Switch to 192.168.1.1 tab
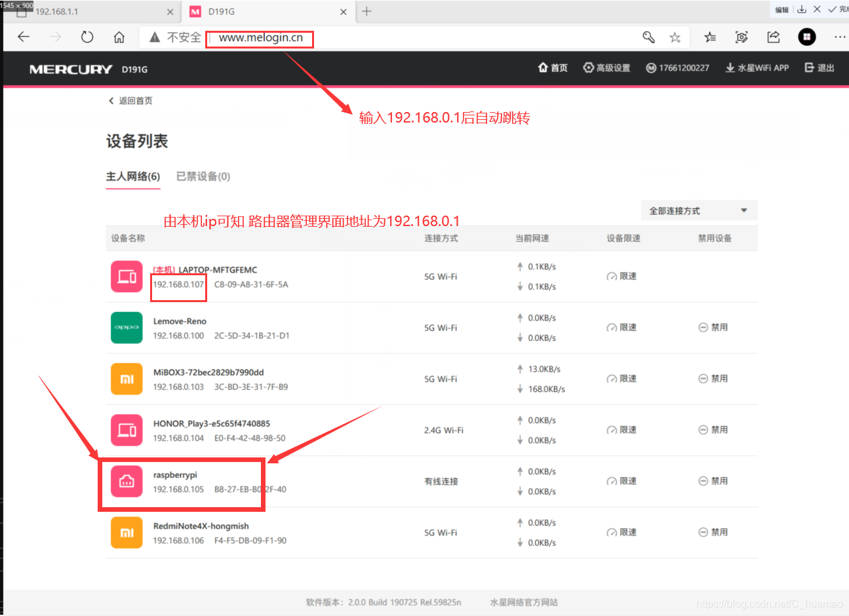Viewport: 849px width, 616px height. click(x=92, y=12)
